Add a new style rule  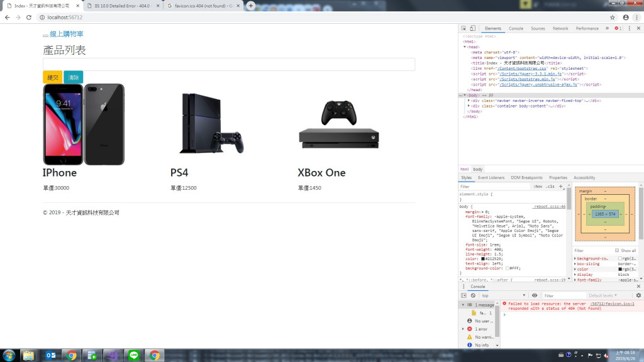coord(561,186)
